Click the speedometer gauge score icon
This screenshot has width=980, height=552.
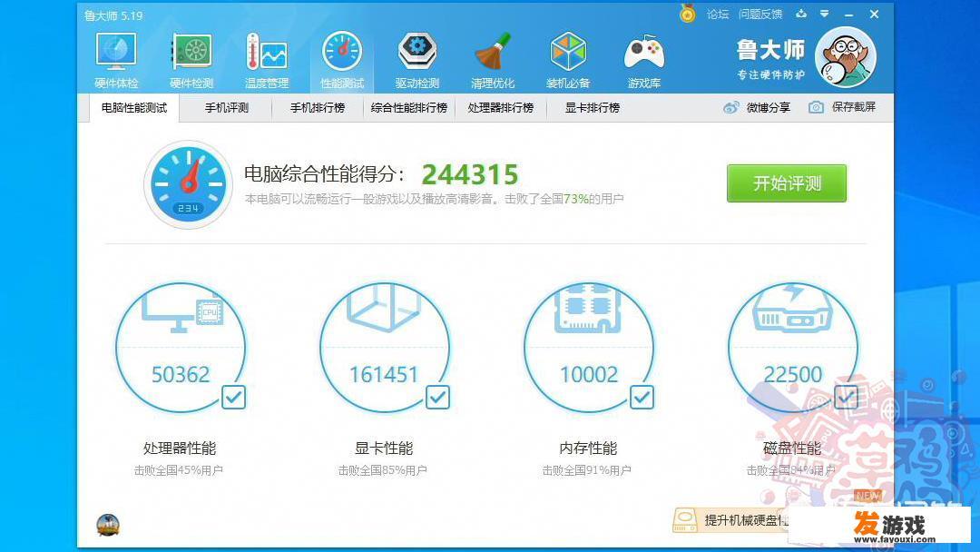[188, 184]
